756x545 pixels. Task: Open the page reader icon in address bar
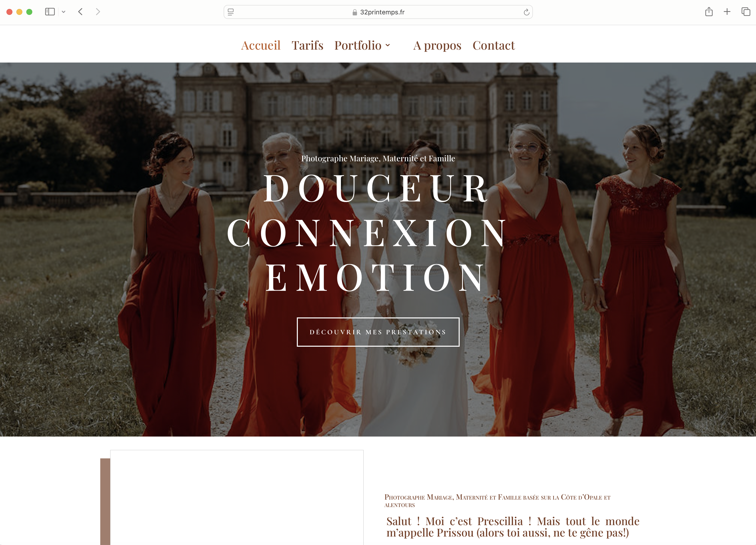coord(231,12)
